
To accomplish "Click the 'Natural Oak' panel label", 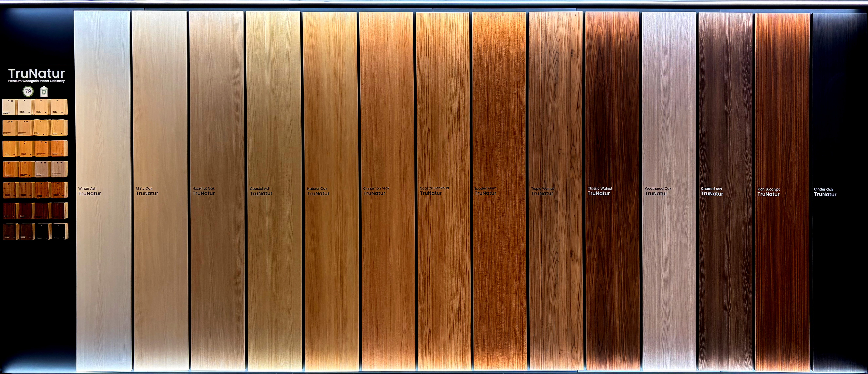I will (317, 189).
